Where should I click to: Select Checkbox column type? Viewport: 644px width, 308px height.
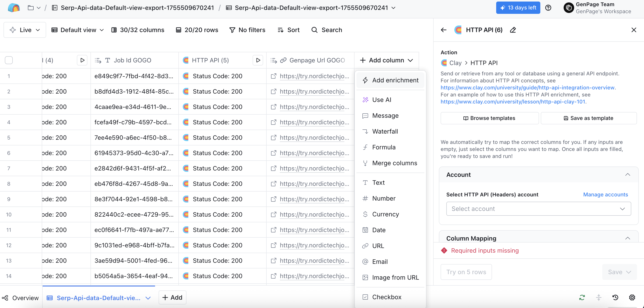[390, 297]
